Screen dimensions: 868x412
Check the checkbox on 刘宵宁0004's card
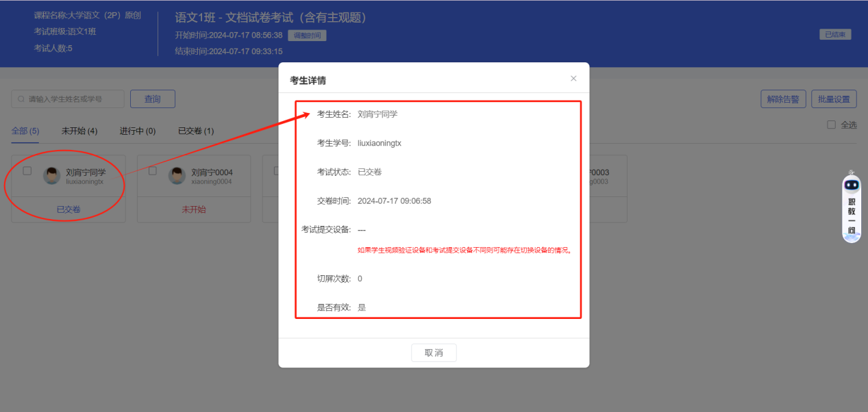coord(153,171)
